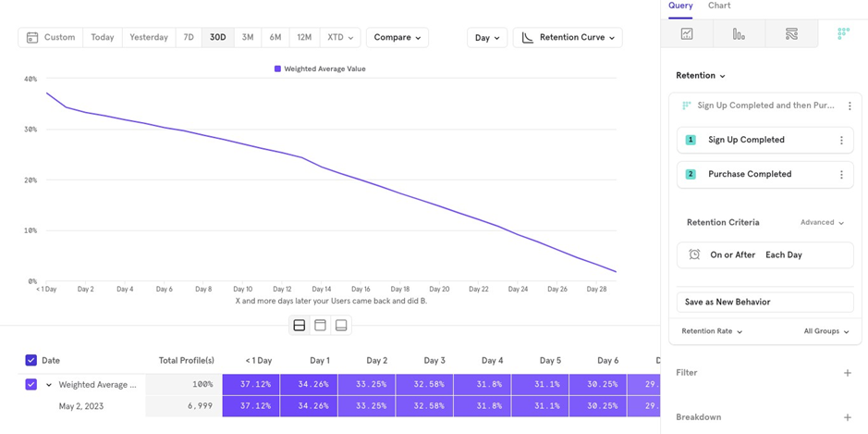Viewport: 868px width, 434px height.
Task: Open the Retention Curve chart type dropdown
Action: [x=568, y=38]
